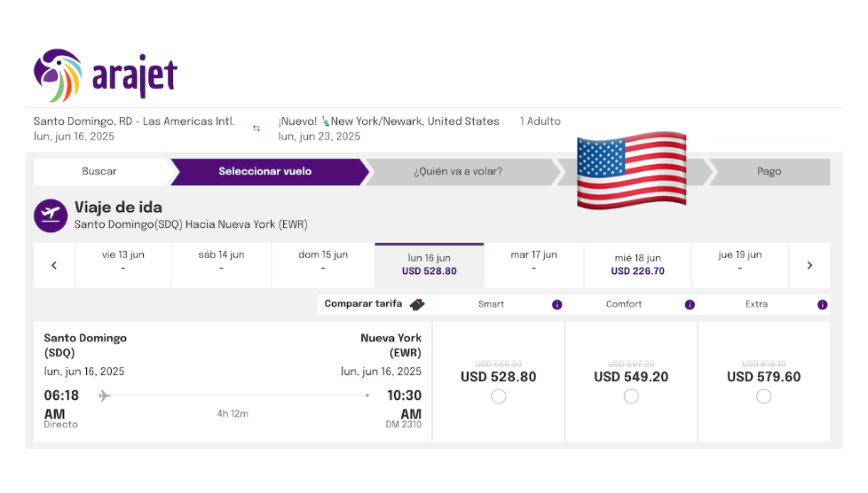Select date dom 15 jun
Viewport: 868px width, 493px height.
[323, 266]
